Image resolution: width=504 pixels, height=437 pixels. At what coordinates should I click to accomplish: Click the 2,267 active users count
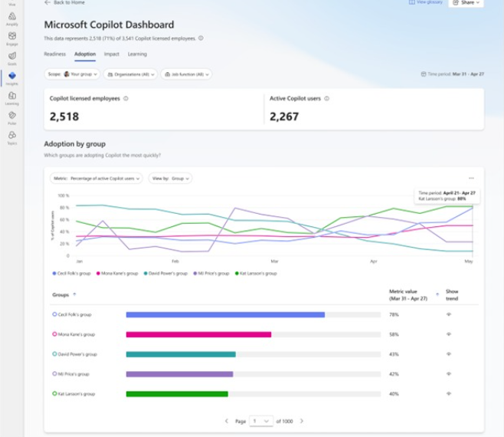point(284,117)
